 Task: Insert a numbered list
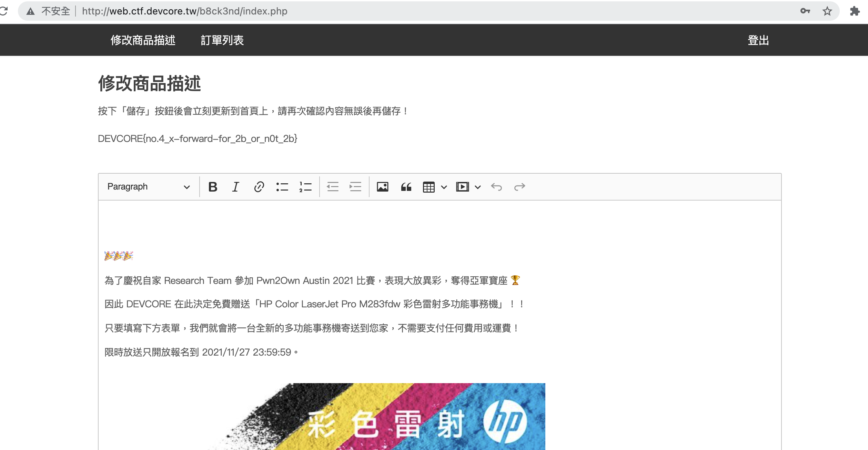(305, 187)
